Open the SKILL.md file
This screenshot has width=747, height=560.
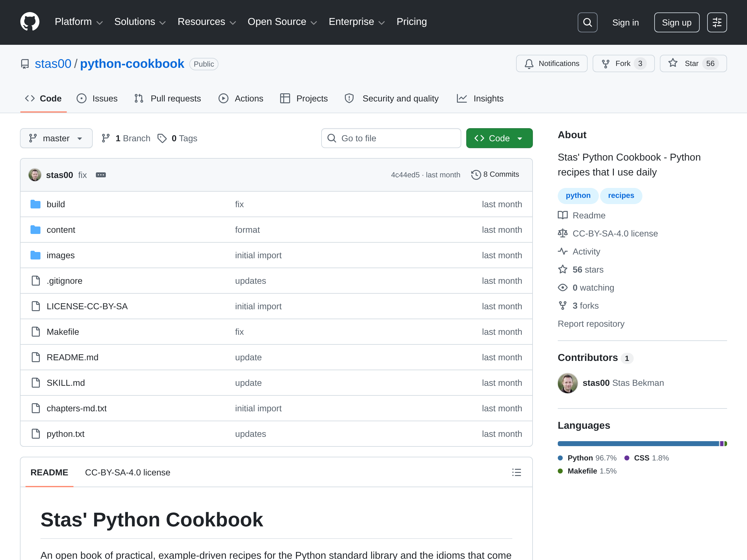[66, 383]
